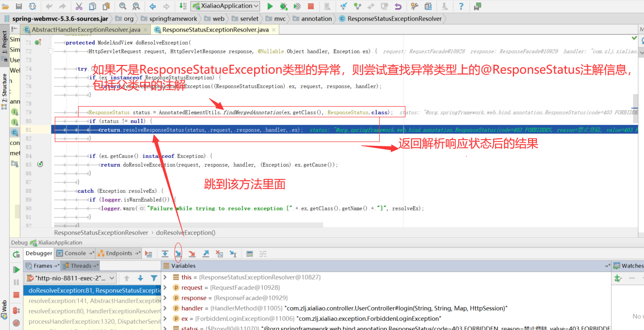Expand the 'ex' variable node
The height and width of the screenshot is (330, 644).
click(165, 318)
